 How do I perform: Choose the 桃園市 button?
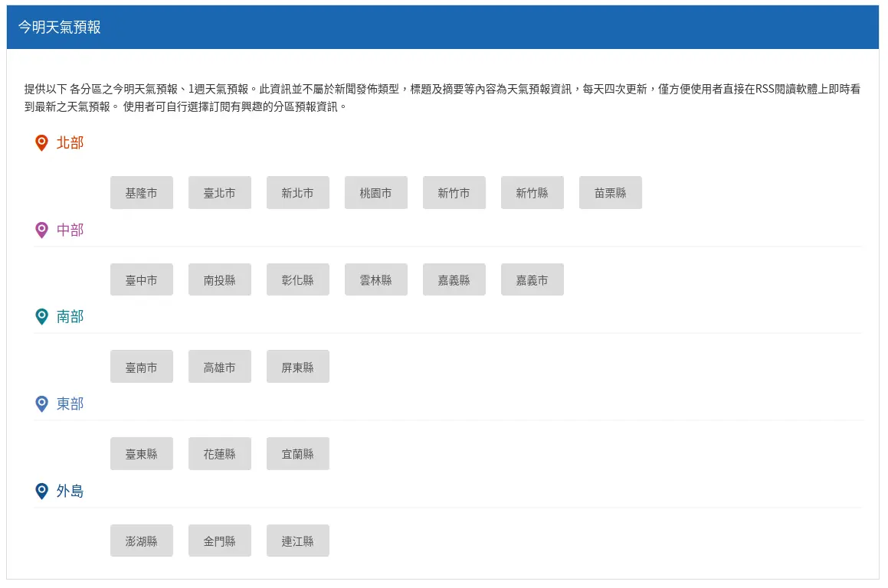point(376,193)
